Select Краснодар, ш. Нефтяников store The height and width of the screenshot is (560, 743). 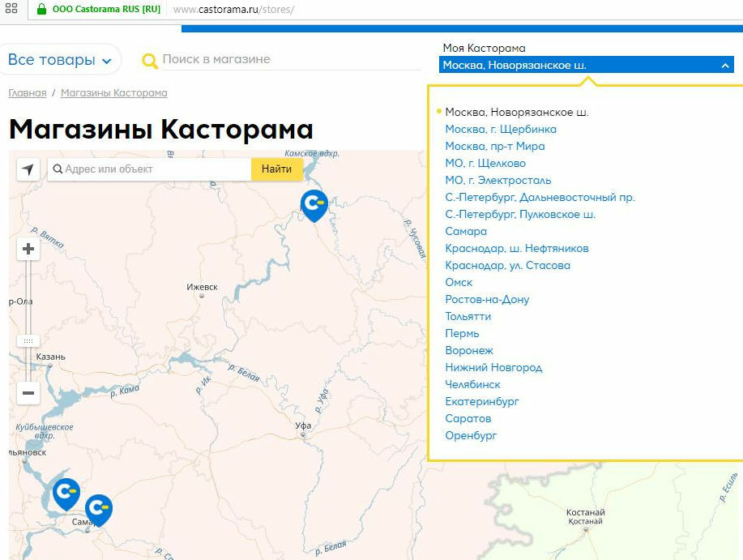[516, 249]
